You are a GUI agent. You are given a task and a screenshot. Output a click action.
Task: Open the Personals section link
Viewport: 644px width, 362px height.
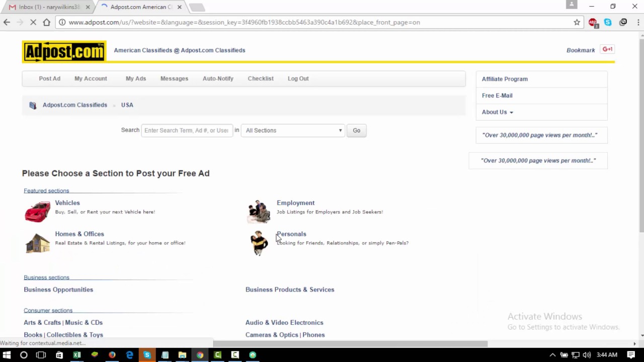tap(291, 234)
